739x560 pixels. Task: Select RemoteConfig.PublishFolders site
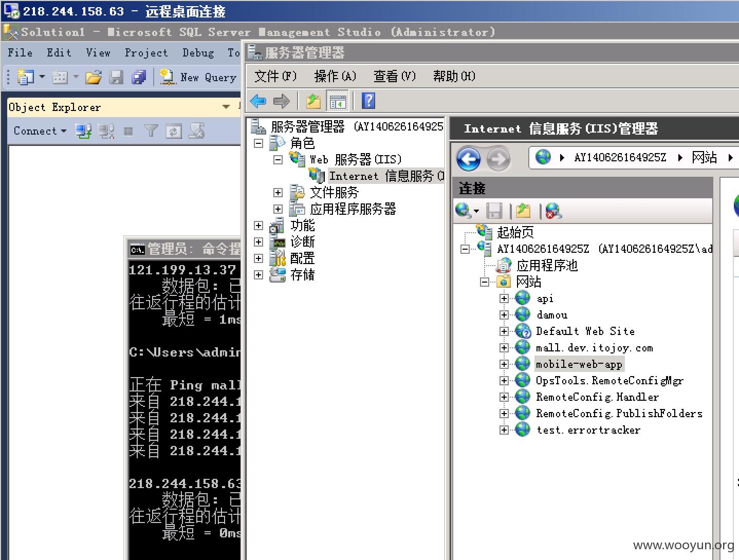pos(619,414)
